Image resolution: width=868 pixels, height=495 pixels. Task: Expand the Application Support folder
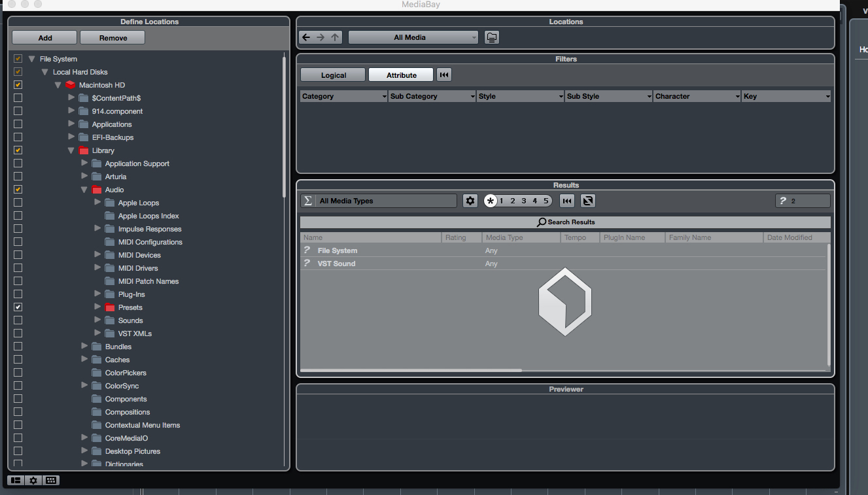pos(84,163)
